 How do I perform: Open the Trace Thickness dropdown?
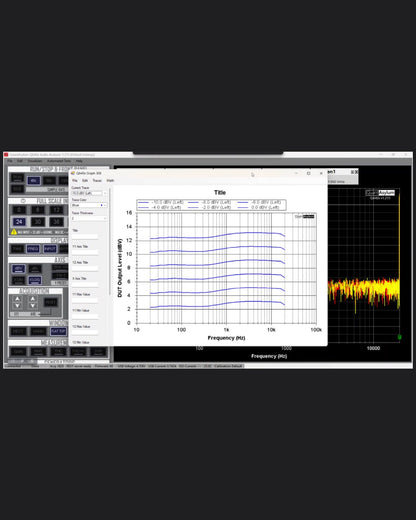click(x=89, y=218)
